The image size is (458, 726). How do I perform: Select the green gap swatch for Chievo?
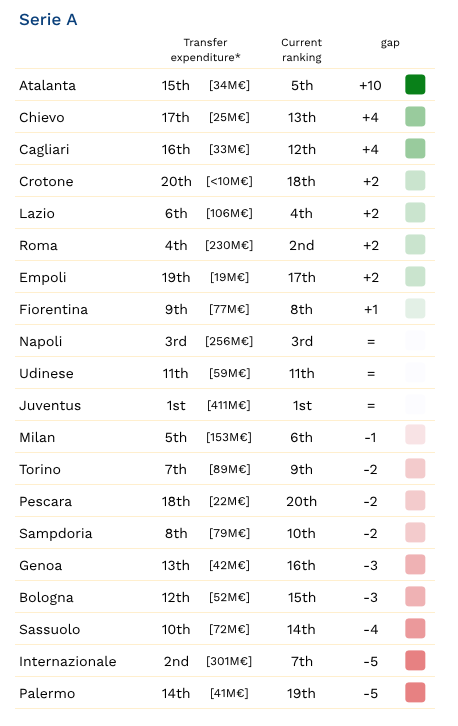click(415, 117)
